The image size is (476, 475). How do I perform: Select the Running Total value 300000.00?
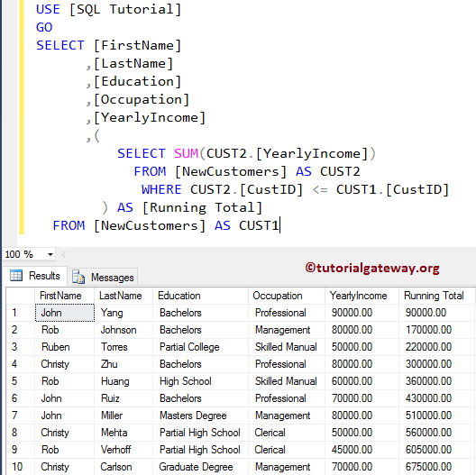click(x=436, y=364)
